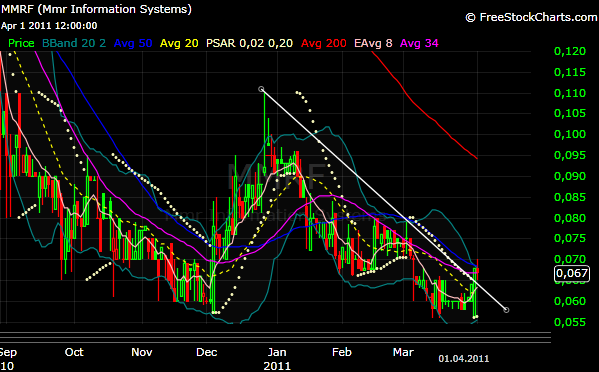Select the BBand 20 2 legend label

74,43
